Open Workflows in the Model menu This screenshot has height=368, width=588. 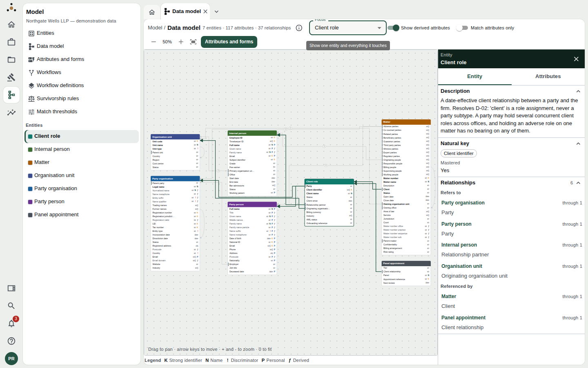click(82, 72)
